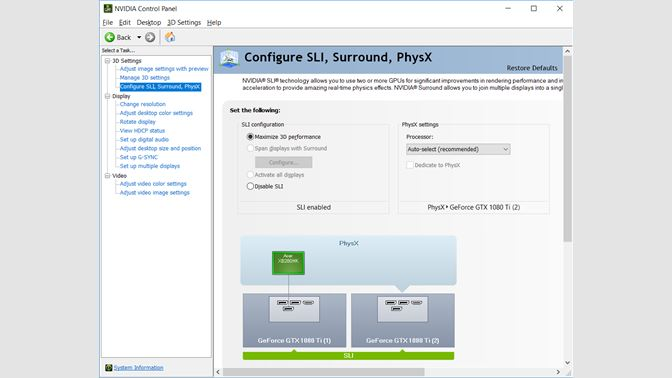This screenshot has width=672, height=378.
Task: Open the Home icon in the toolbar
Action: 170,37
